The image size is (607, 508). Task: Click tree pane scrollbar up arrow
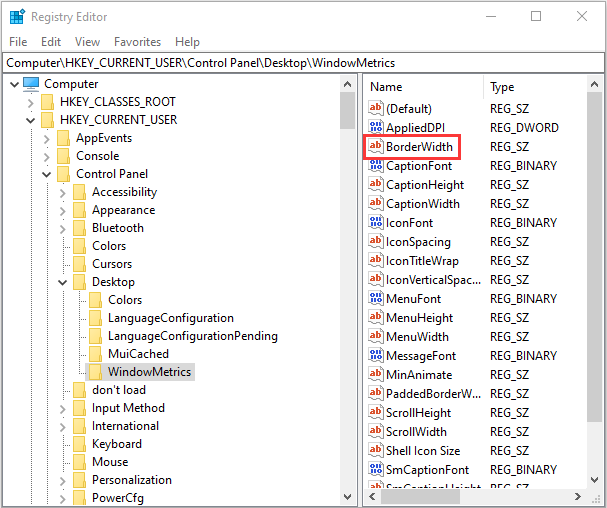[348, 84]
